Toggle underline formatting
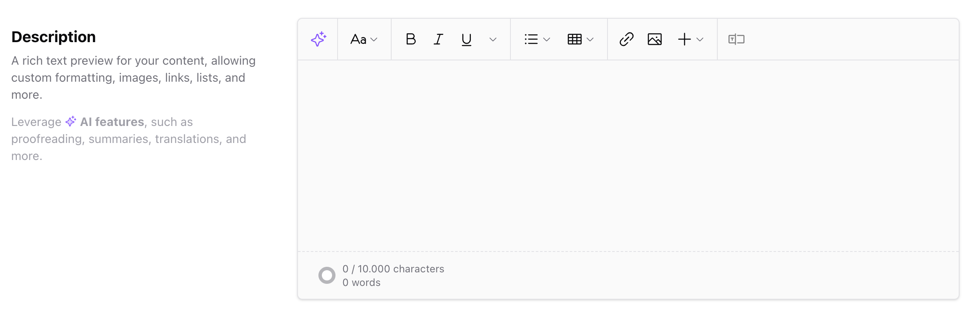The width and height of the screenshot is (980, 320). tap(467, 39)
